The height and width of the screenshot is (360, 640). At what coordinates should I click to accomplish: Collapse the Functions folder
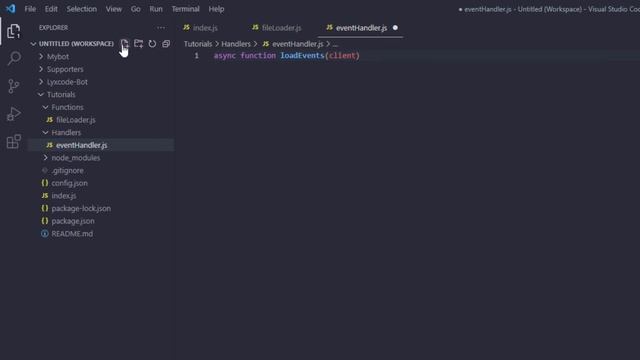pyautogui.click(x=45, y=107)
